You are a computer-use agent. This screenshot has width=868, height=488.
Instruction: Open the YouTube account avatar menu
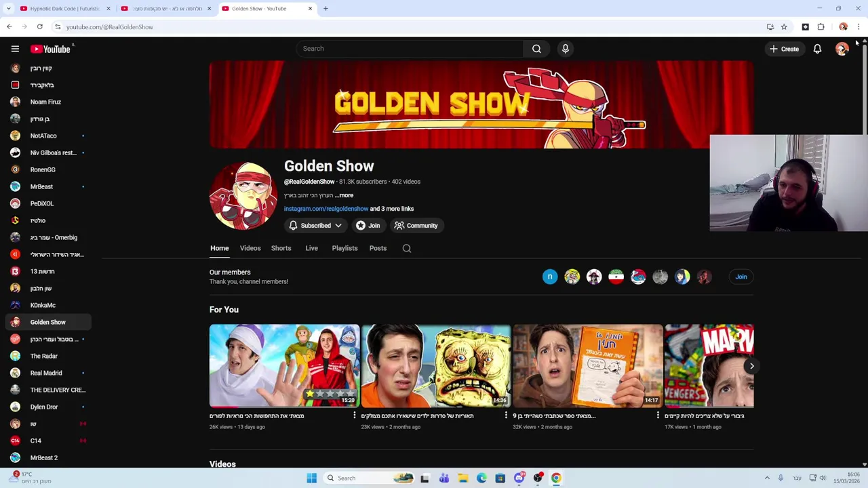[x=842, y=49]
